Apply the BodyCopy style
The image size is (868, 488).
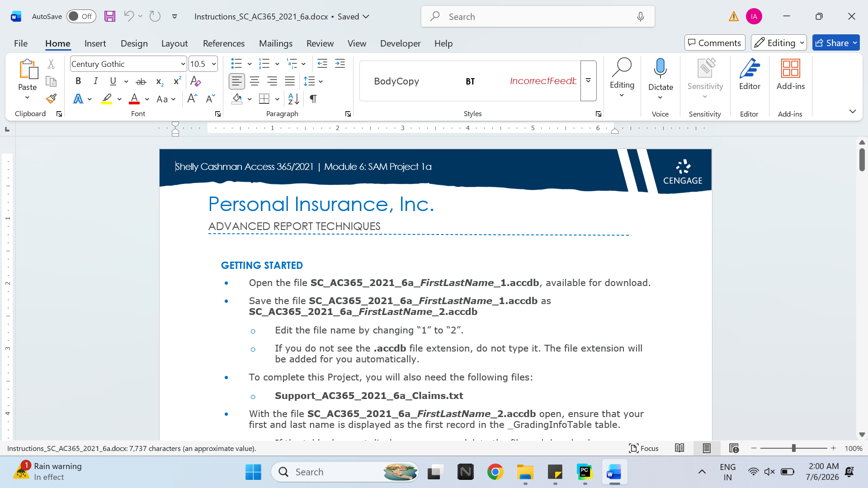[x=396, y=81]
